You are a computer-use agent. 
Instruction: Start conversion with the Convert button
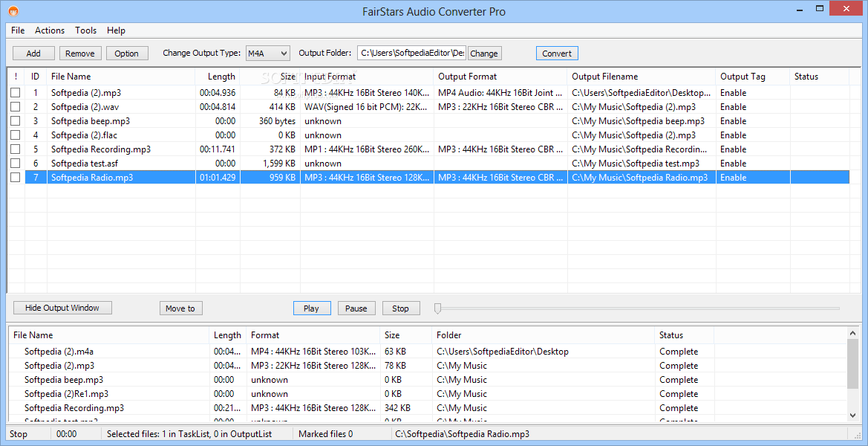[x=557, y=54]
